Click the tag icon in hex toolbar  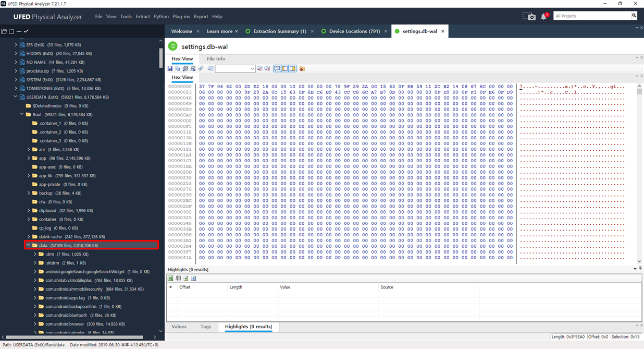tap(201, 68)
